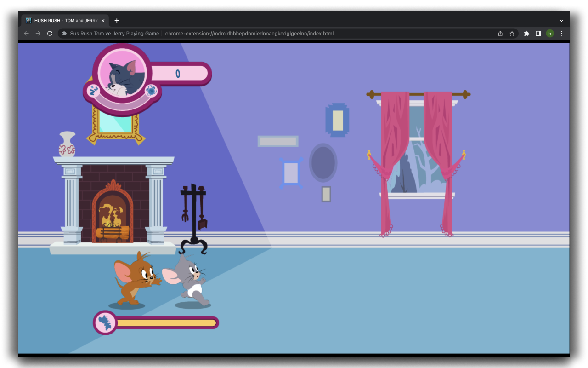Click the back navigation arrow
Viewport: 588px width, 368px height.
tap(26, 33)
